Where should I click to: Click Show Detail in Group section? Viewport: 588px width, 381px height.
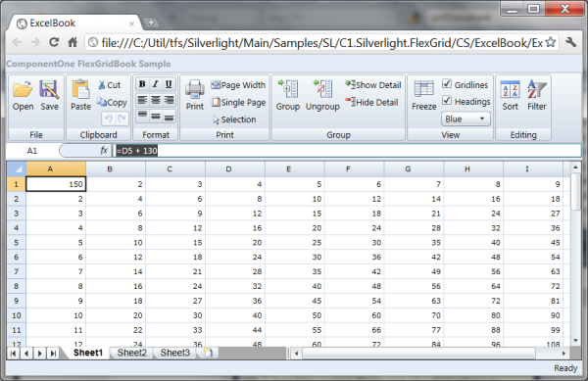pyautogui.click(x=373, y=84)
